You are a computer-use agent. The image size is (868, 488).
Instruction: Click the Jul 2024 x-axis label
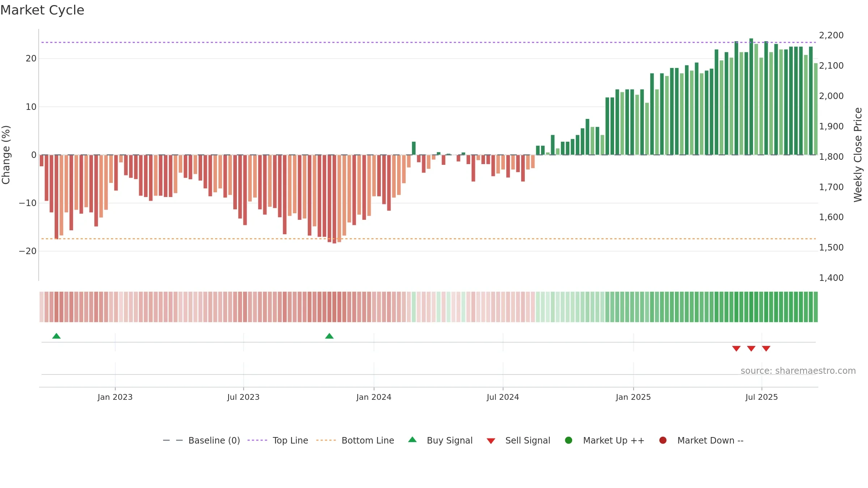pyautogui.click(x=503, y=397)
